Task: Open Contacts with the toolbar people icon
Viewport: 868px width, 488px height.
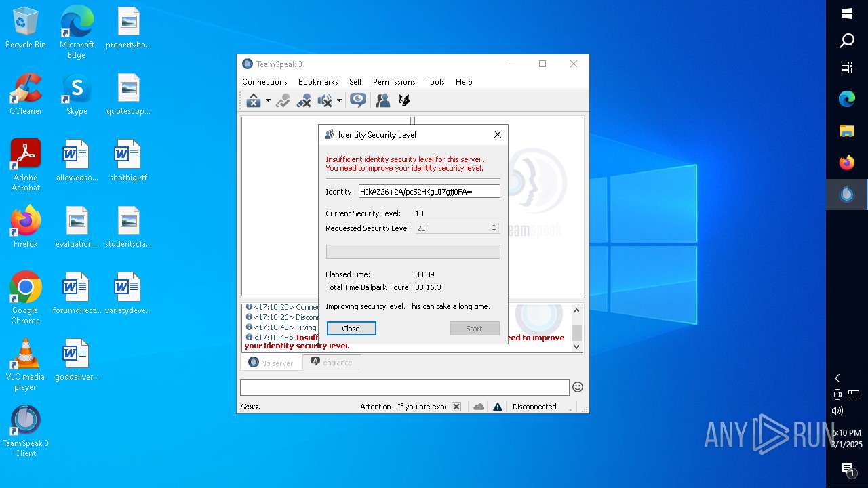Action: click(383, 100)
